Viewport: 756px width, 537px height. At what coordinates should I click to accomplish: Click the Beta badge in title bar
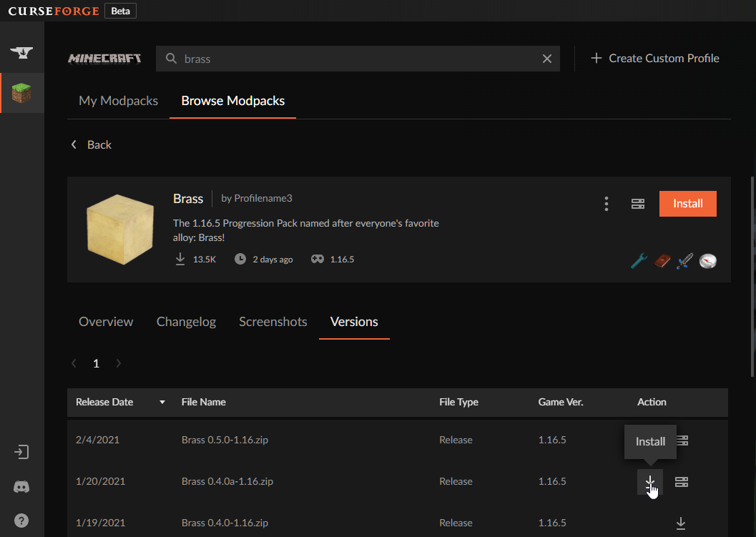(121, 11)
